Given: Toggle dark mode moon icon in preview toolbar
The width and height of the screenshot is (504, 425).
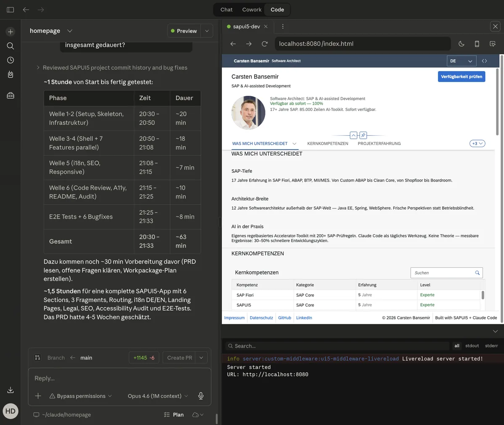Looking at the screenshot, I should click(461, 44).
